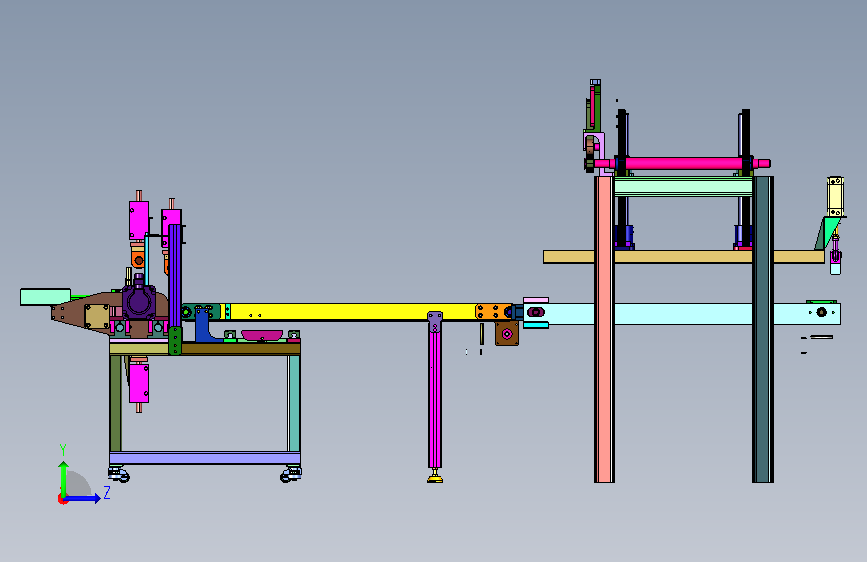Select the right caster wheel of cart
Image resolution: width=867 pixels, height=562 pixels.
[291, 475]
